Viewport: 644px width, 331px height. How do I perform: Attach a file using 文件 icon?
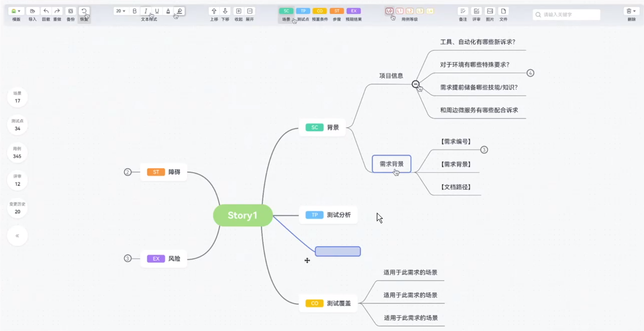pyautogui.click(x=503, y=11)
